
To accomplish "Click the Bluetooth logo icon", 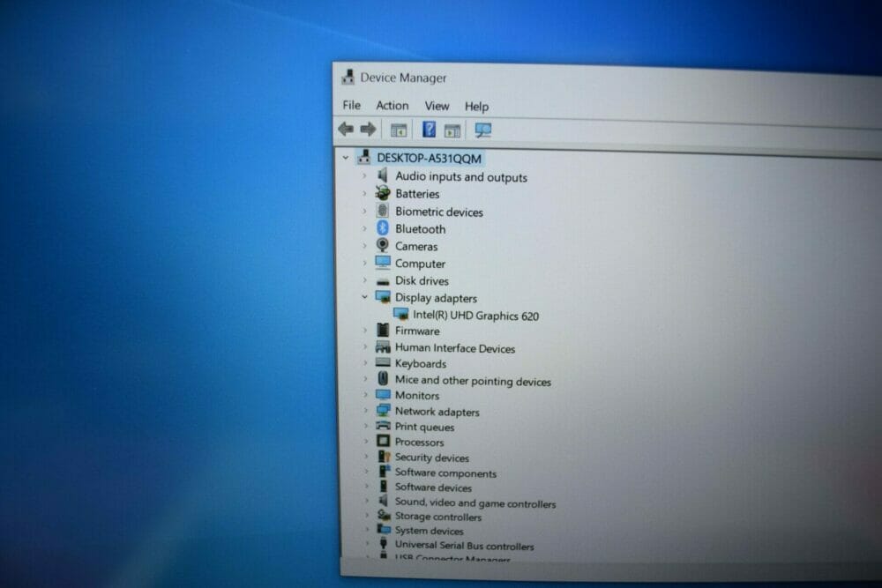I will [383, 227].
